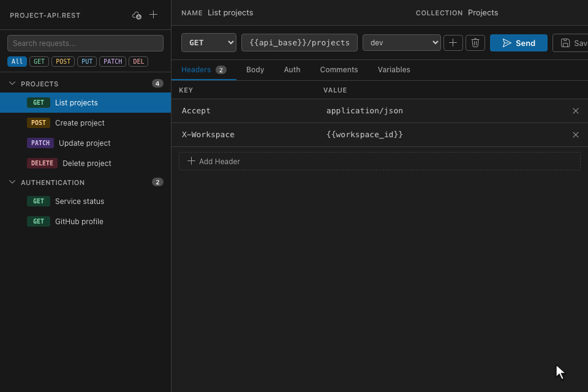The height and width of the screenshot is (392, 588).
Task: Click the URL field with {{api_base}}/projects
Action: (x=300, y=43)
